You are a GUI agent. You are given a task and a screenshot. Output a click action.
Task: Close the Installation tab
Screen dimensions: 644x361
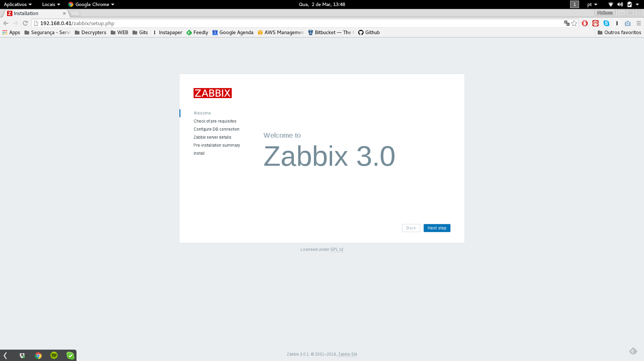(x=64, y=13)
